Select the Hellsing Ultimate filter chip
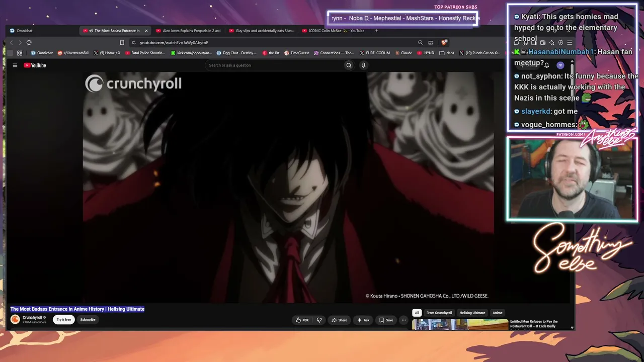Screen dimensions: 644x362 point(472,313)
